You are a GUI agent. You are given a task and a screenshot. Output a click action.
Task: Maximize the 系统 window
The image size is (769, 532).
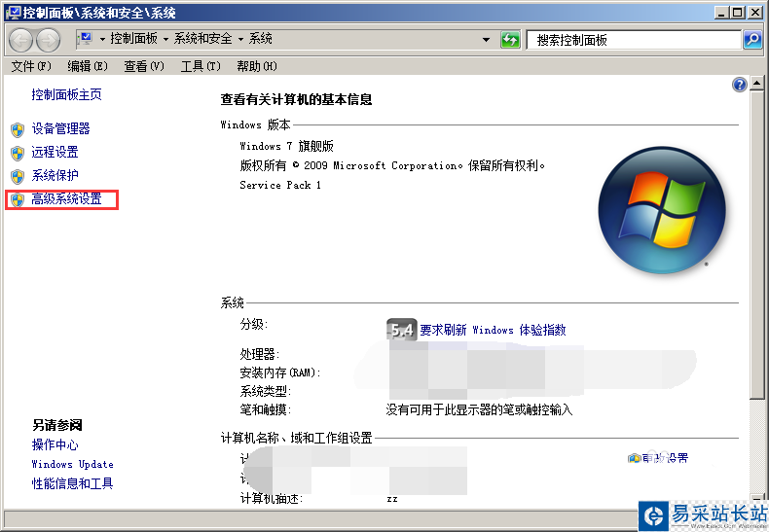[x=737, y=13]
